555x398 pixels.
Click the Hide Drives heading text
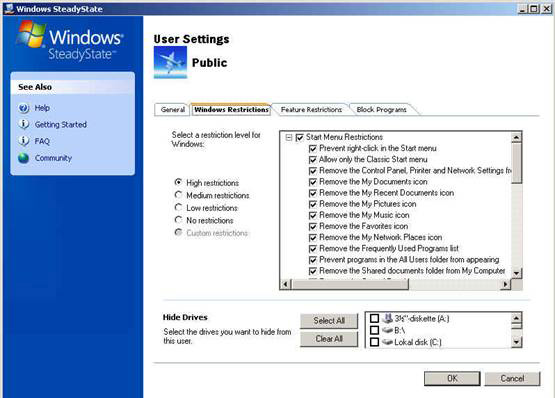(x=185, y=317)
